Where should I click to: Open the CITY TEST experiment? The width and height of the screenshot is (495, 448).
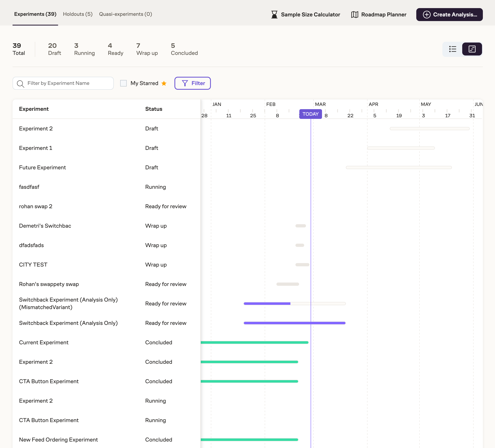pyautogui.click(x=33, y=265)
